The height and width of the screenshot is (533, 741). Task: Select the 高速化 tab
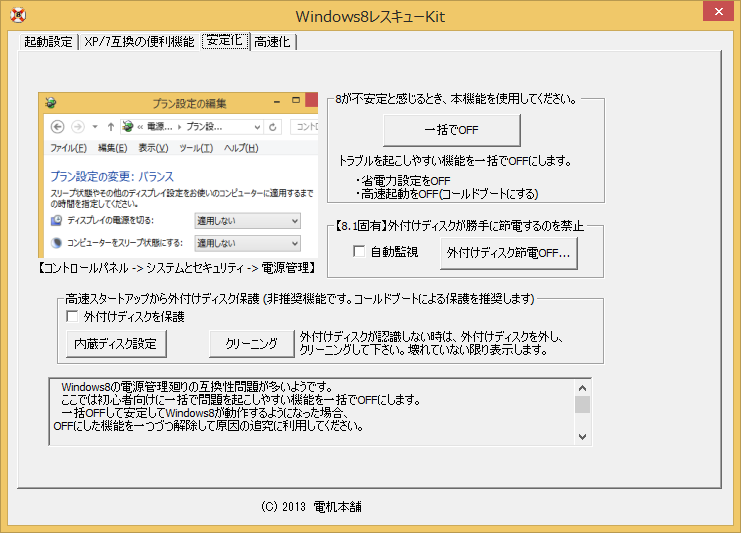point(273,42)
